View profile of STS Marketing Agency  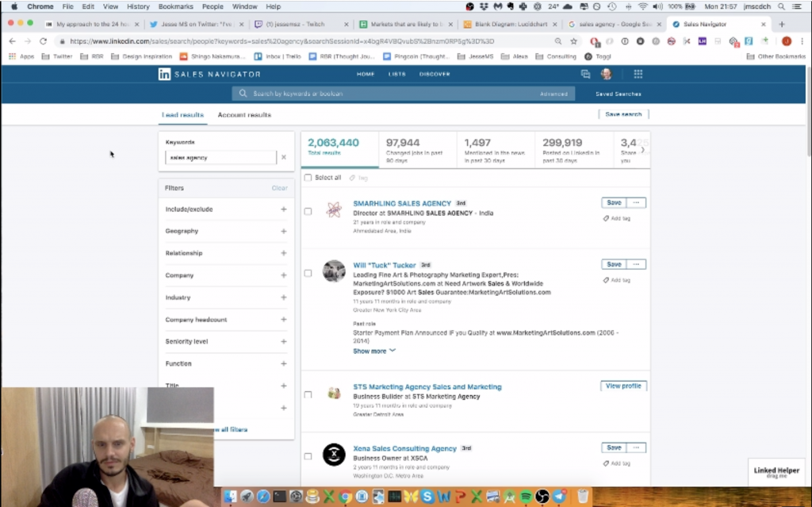[x=623, y=386]
